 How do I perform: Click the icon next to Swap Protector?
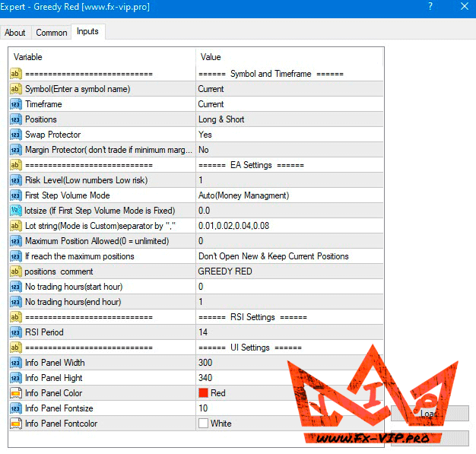coord(15,135)
